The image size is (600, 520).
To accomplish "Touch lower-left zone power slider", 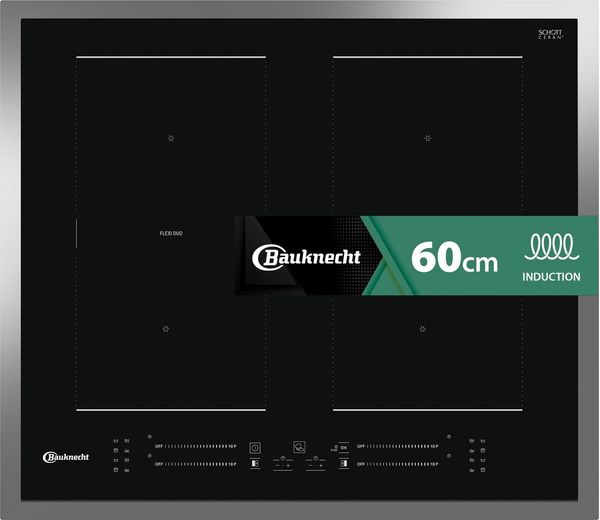I will (196, 464).
